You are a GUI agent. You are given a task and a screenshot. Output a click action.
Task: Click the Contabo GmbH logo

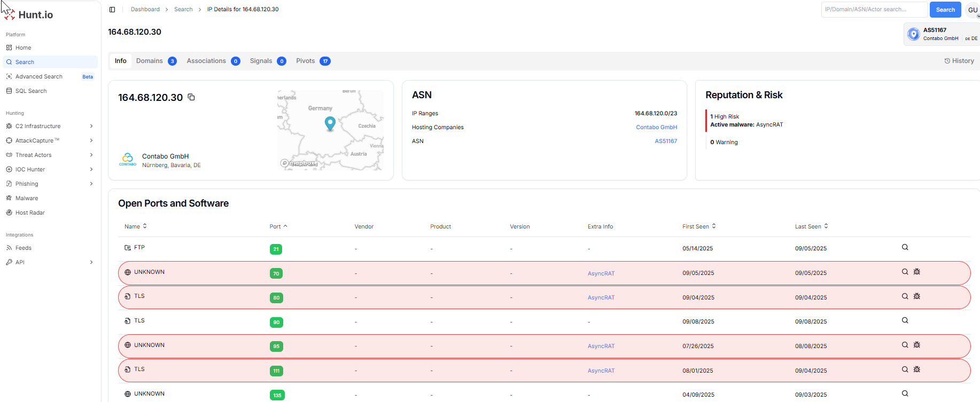coord(128,159)
